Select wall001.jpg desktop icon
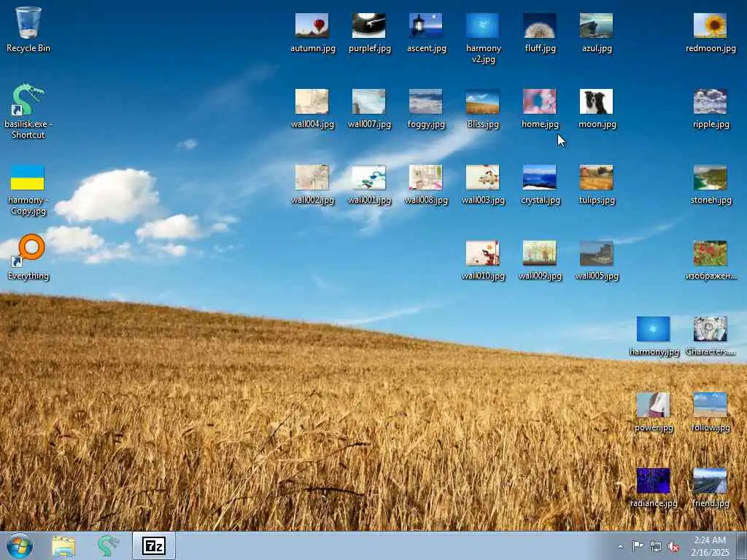 click(369, 184)
